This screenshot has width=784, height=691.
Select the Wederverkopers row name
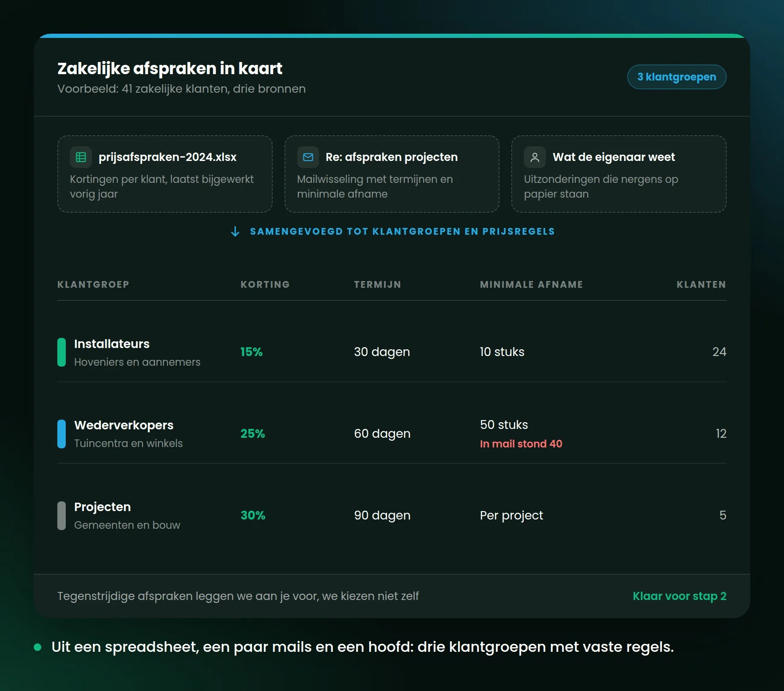124,425
